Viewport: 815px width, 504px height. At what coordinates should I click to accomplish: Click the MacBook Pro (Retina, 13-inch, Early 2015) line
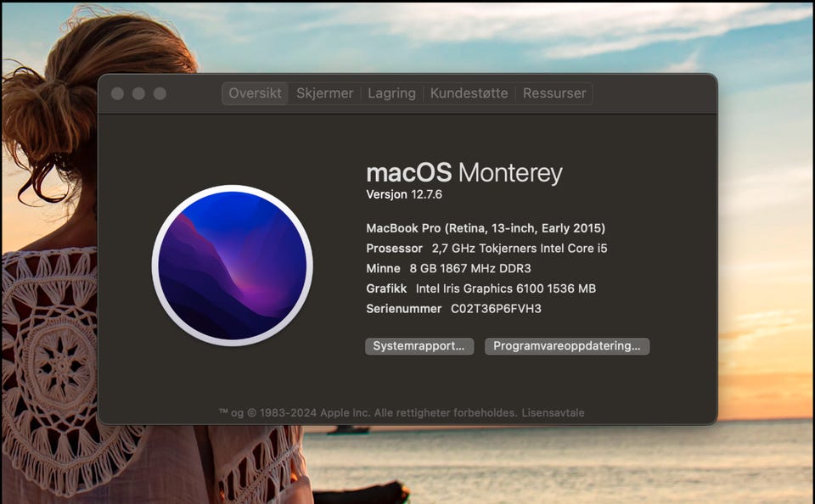(x=486, y=228)
